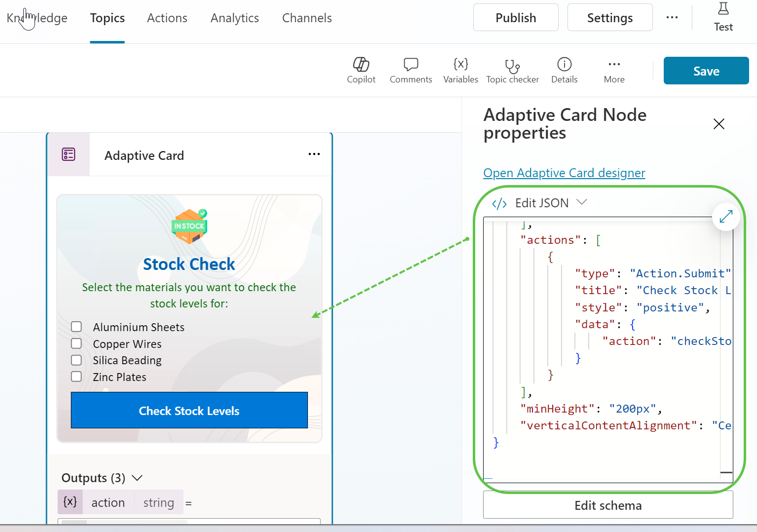Screen dimensions: 757x532
Task: Go to the Channels tab
Action: pos(306,18)
